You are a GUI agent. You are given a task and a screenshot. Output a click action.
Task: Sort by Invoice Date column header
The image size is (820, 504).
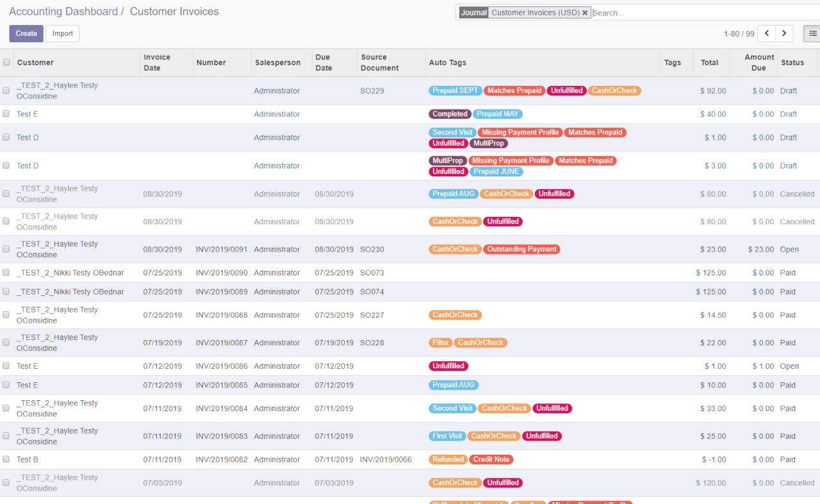click(x=157, y=62)
